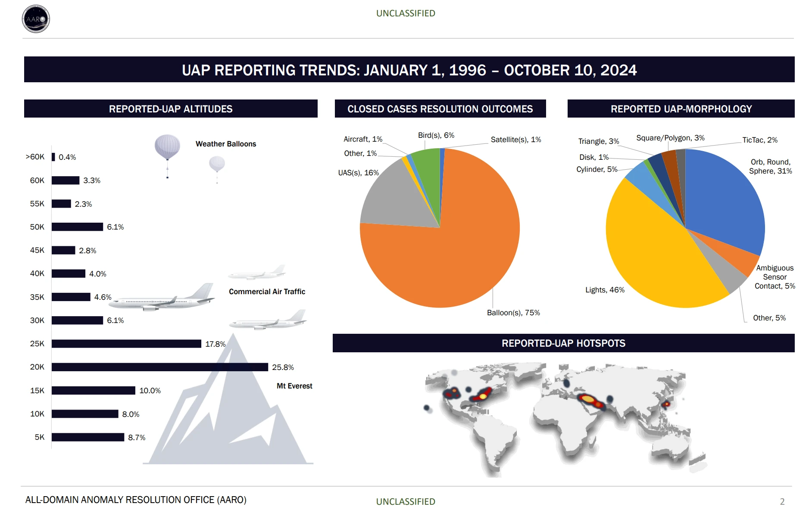The height and width of the screenshot is (525, 812).
Task: Click the world hotspots map
Action: 565,419
